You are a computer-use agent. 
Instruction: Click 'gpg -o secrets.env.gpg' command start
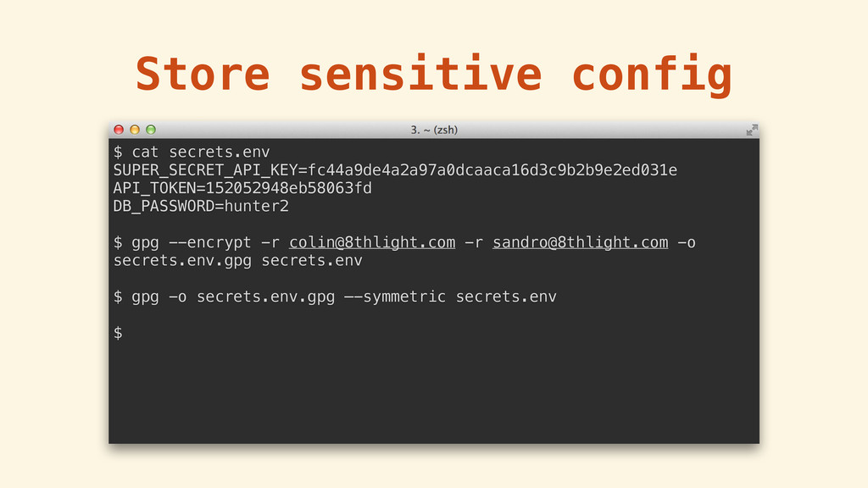click(x=233, y=297)
